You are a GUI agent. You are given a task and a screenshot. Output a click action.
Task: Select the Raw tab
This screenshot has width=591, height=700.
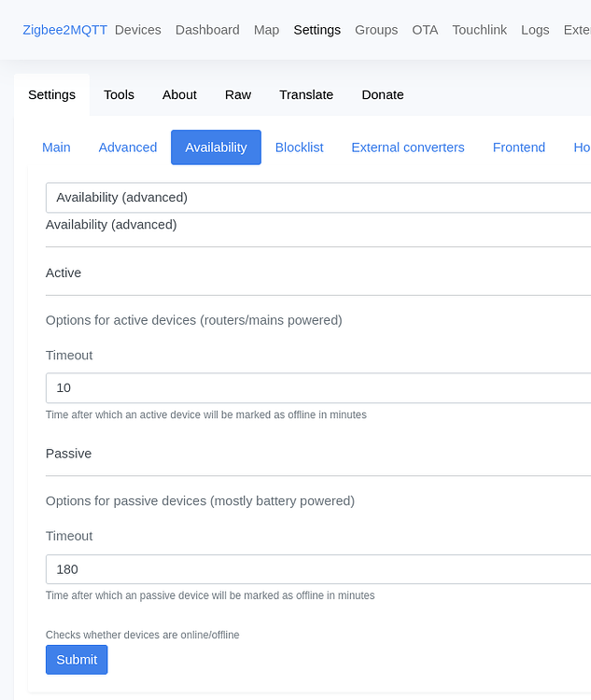[238, 94]
